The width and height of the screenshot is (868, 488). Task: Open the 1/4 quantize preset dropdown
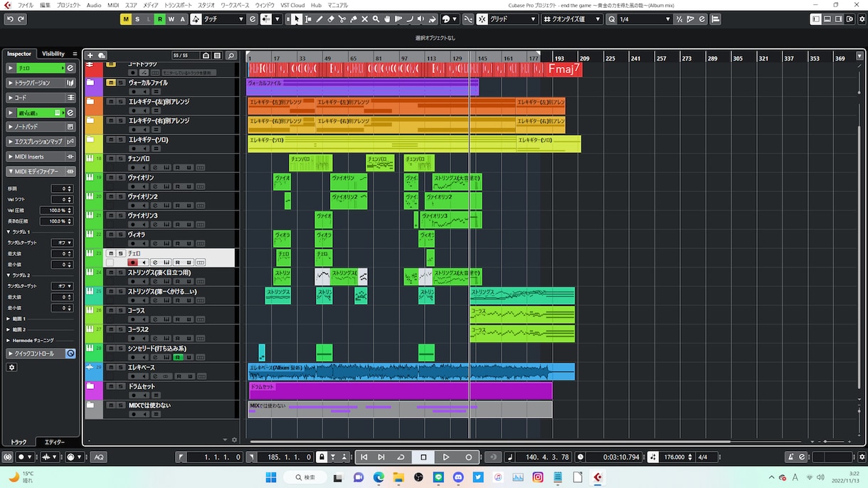[x=645, y=19]
